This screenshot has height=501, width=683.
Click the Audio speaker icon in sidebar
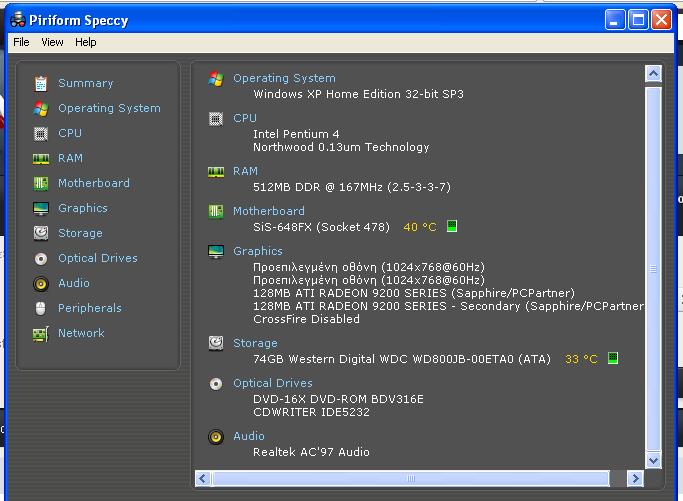41,284
